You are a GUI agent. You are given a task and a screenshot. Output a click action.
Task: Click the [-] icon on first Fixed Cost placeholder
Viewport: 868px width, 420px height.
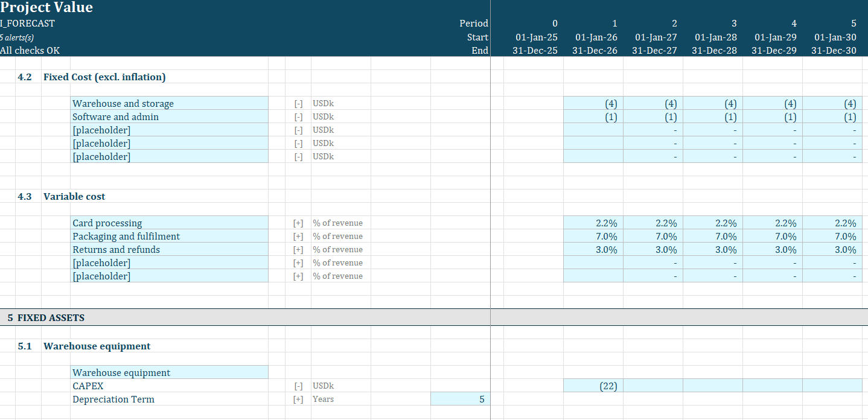pos(298,130)
